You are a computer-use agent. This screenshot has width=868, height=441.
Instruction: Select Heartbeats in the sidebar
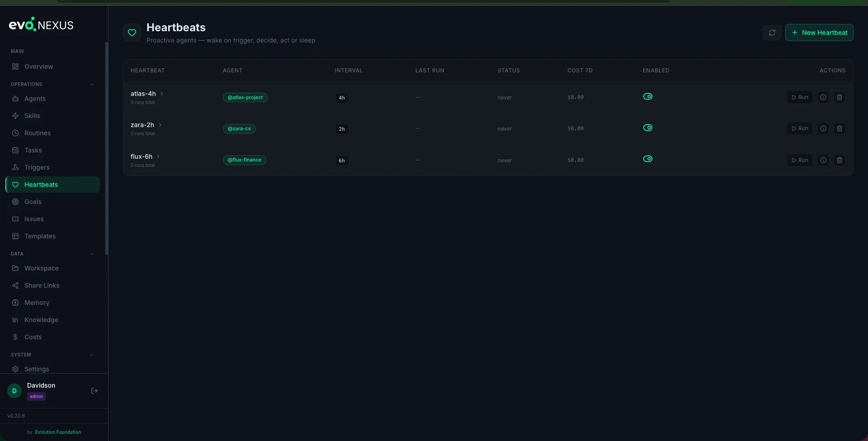click(x=52, y=185)
